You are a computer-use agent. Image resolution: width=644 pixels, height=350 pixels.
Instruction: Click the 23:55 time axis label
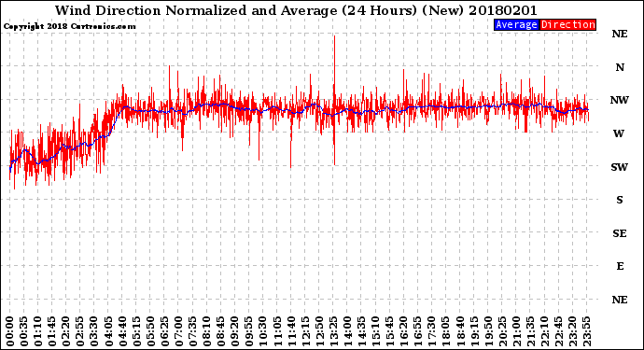(586, 331)
